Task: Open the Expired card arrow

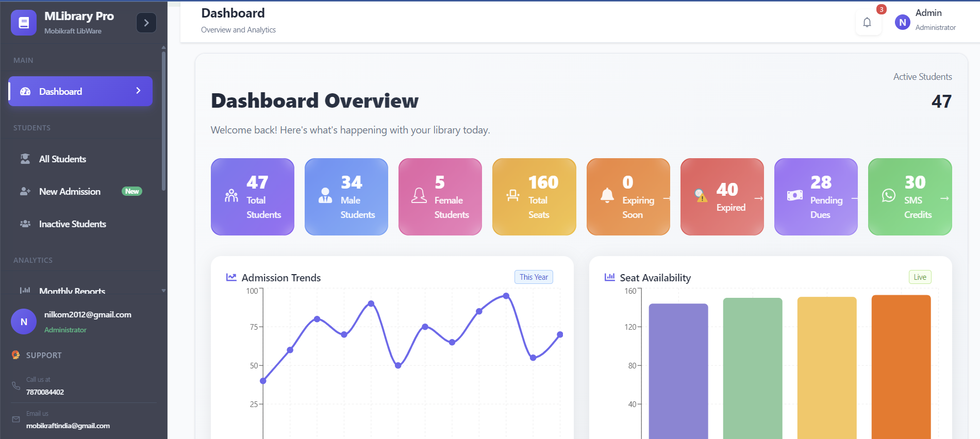Action: point(758,198)
